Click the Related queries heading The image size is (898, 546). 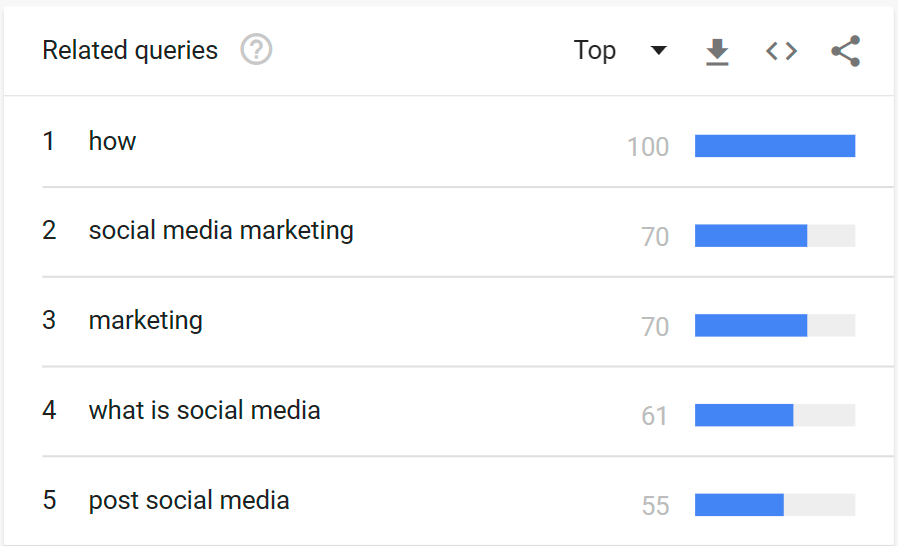(130, 51)
